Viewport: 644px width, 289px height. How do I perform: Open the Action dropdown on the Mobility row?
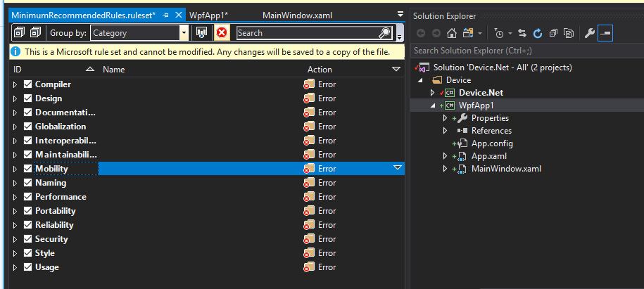(397, 168)
